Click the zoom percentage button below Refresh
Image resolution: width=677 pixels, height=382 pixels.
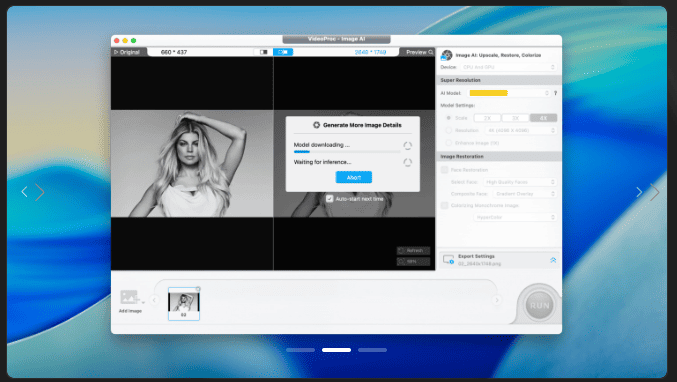point(413,262)
